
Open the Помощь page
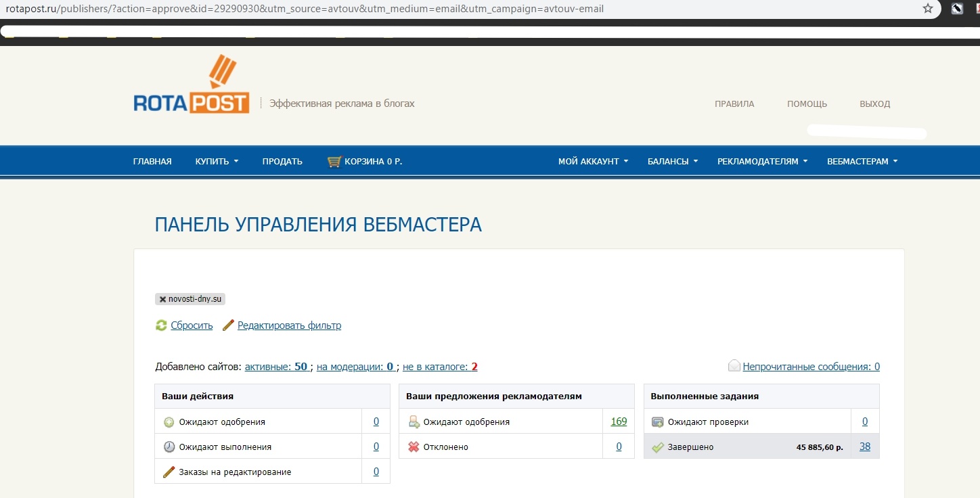pyautogui.click(x=807, y=104)
